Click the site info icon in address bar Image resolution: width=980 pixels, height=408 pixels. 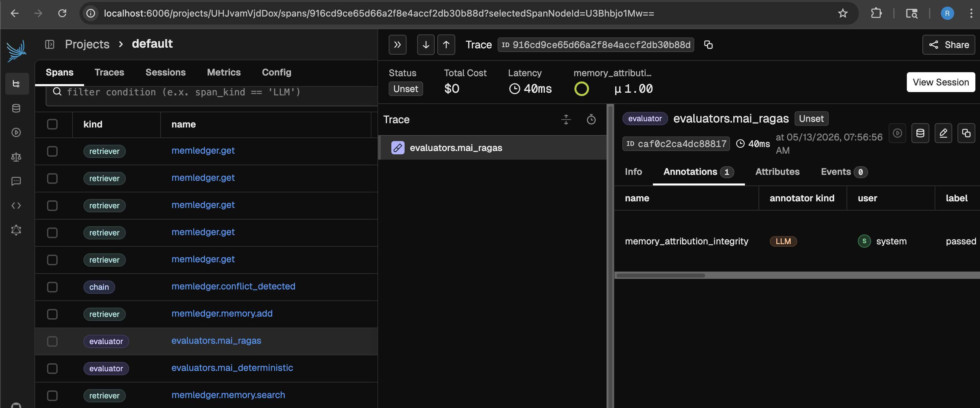tap(90, 13)
